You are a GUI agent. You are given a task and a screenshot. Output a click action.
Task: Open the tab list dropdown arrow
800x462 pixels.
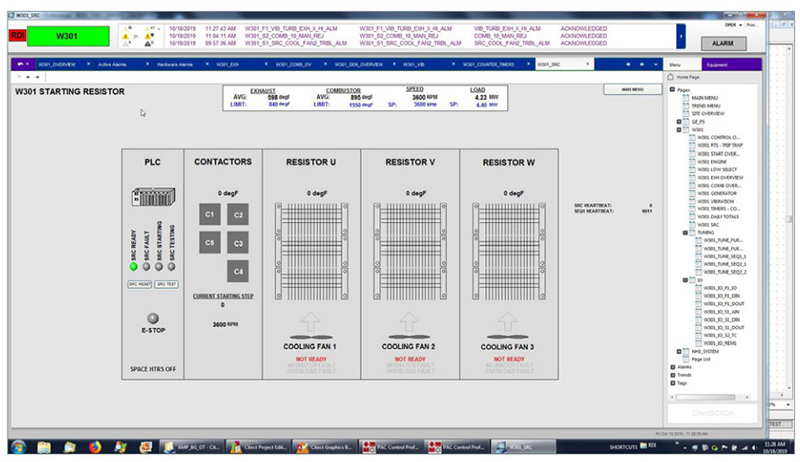point(656,64)
